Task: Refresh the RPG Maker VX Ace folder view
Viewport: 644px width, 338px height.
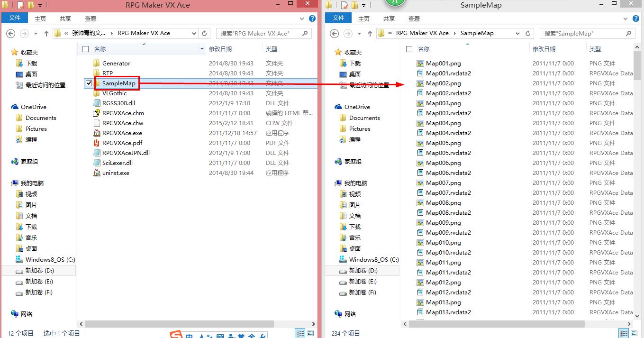Action: point(205,33)
